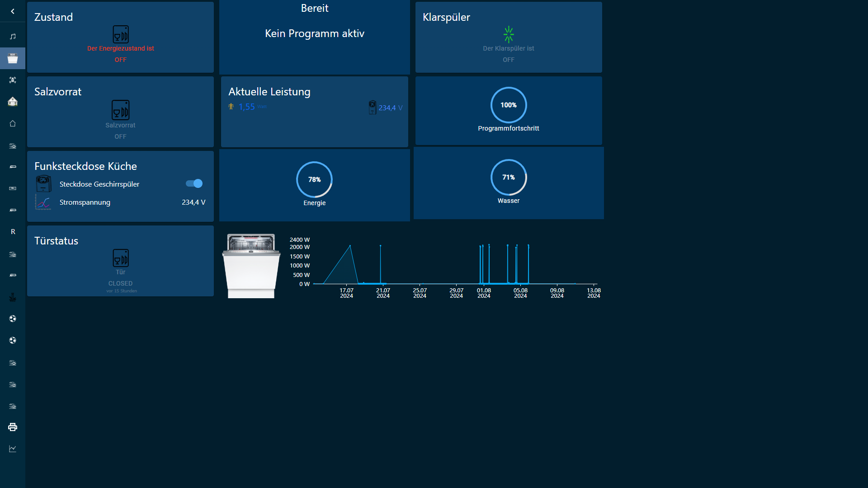Click the green Klarspüler sparkle icon
This screenshot has width=868, height=488.
coord(509,34)
